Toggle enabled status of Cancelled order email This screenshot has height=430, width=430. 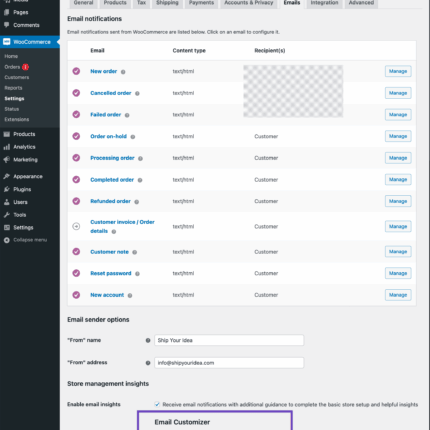point(76,93)
